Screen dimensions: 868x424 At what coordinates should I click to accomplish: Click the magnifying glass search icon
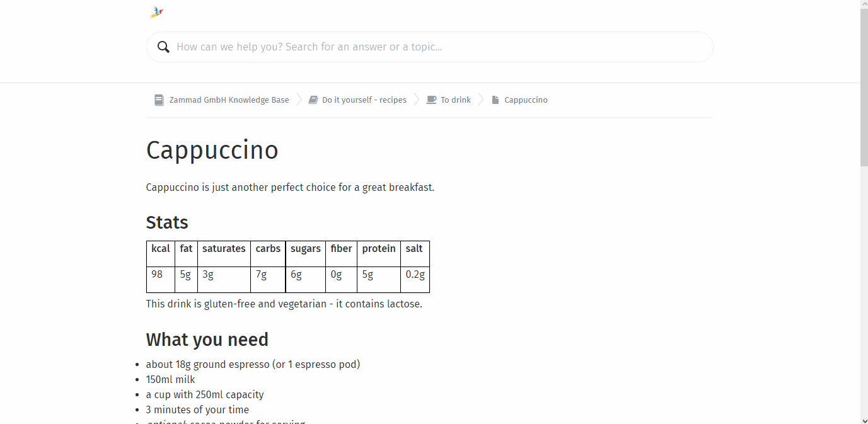click(x=163, y=47)
